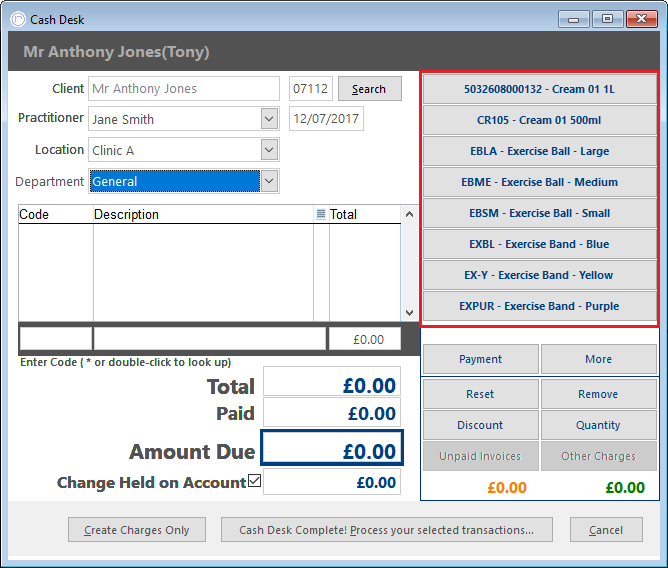Screen dimensions: 668x568
Task: Click the Search button
Action: [x=370, y=89]
